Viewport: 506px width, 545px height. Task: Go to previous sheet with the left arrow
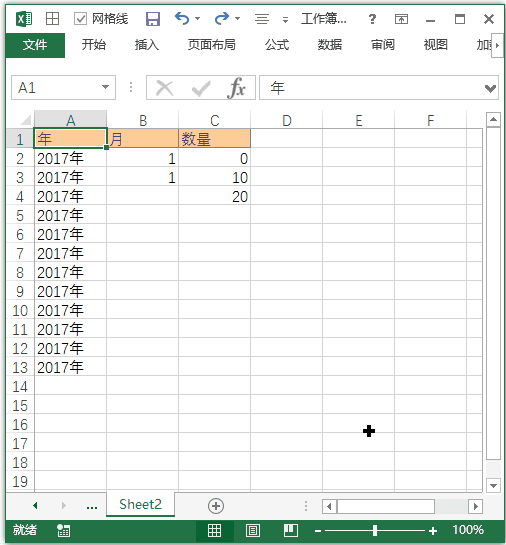click(x=35, y=505)
